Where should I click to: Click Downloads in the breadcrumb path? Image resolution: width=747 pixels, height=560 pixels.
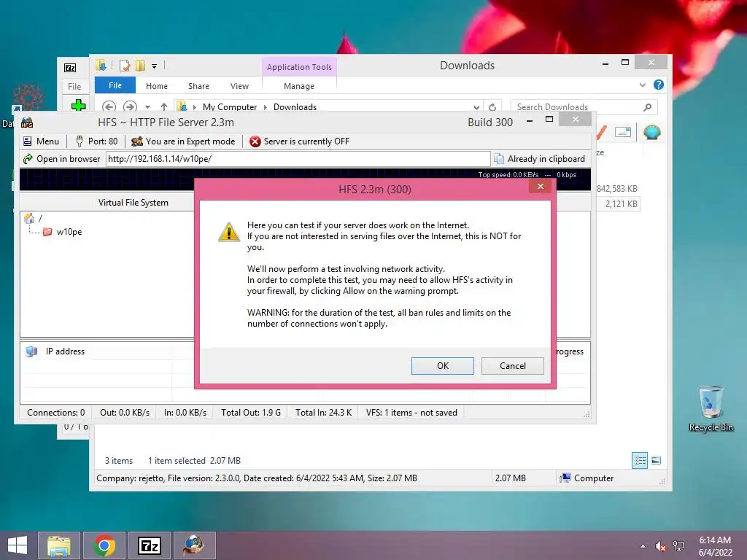(x=295, y=107)
